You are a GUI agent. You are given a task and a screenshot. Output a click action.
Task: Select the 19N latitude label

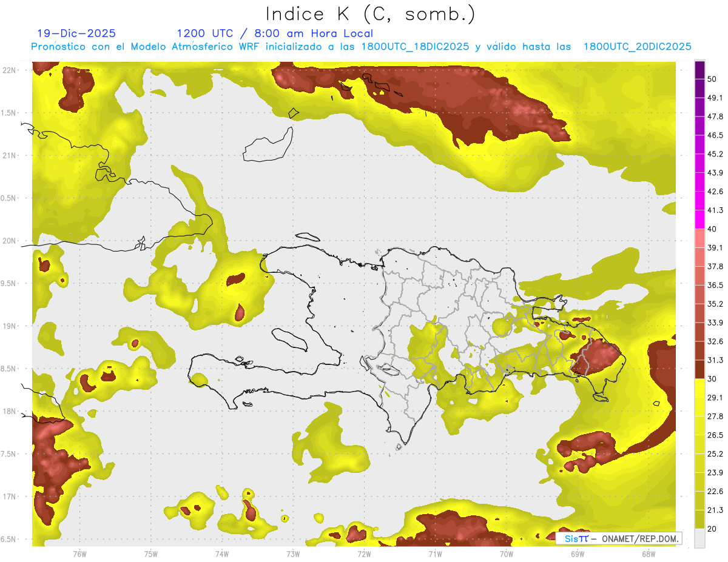click(10, 326)
